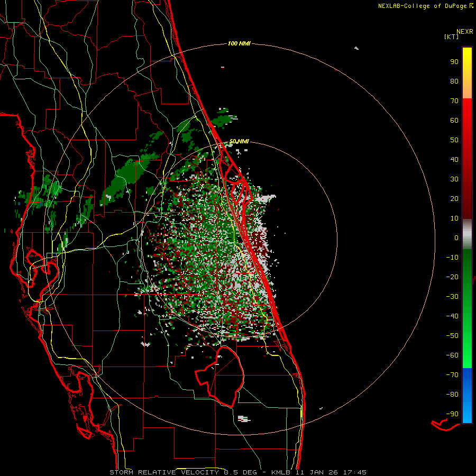Viewport: 476px width, 476px height.
Task: Pick the -40 tick label
Action: (x=452, y=316)
